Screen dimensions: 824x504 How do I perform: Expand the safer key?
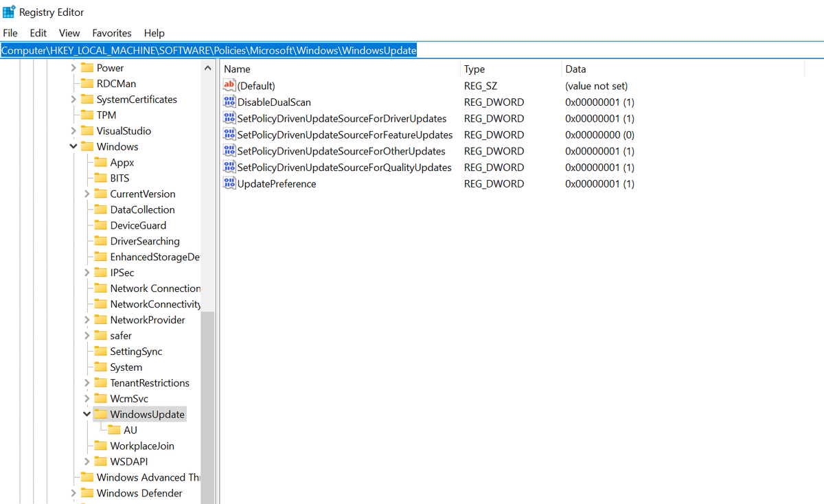pyautogui.click(x=87, y=336)
